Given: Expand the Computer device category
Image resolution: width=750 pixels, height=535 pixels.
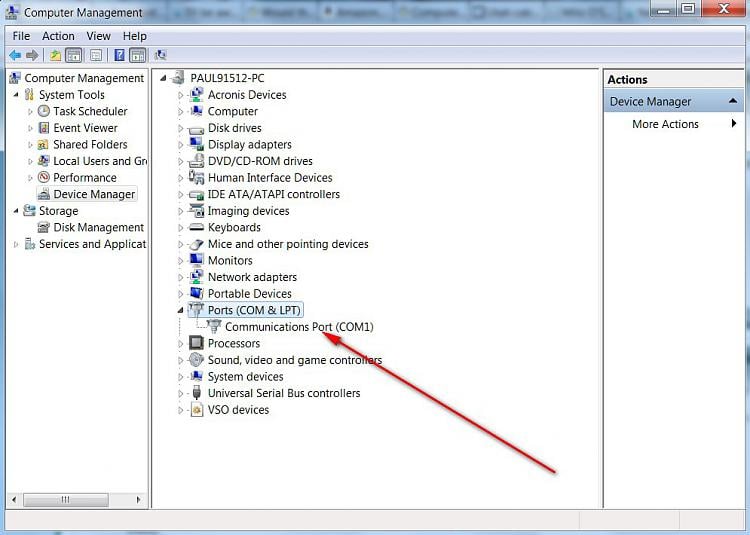Looking at the screenshot, I should (180, 112).
